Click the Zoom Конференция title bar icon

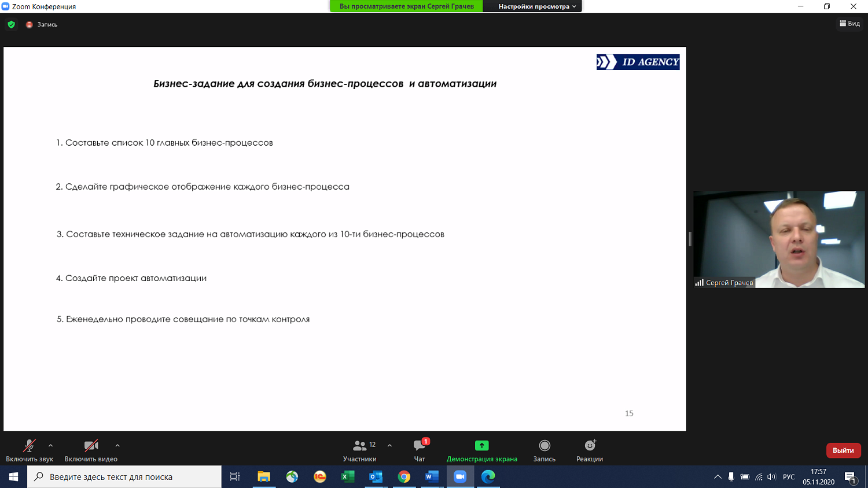click(x=5, y=6)
